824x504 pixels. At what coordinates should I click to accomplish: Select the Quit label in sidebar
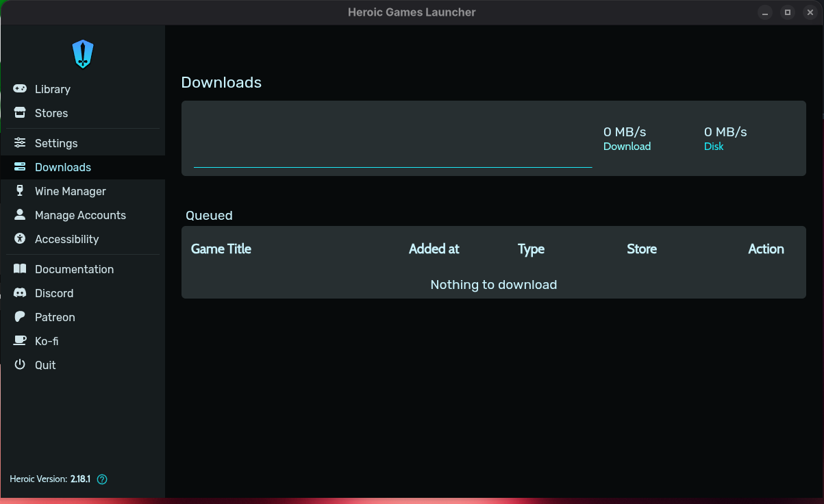click(x=45, y=365)
